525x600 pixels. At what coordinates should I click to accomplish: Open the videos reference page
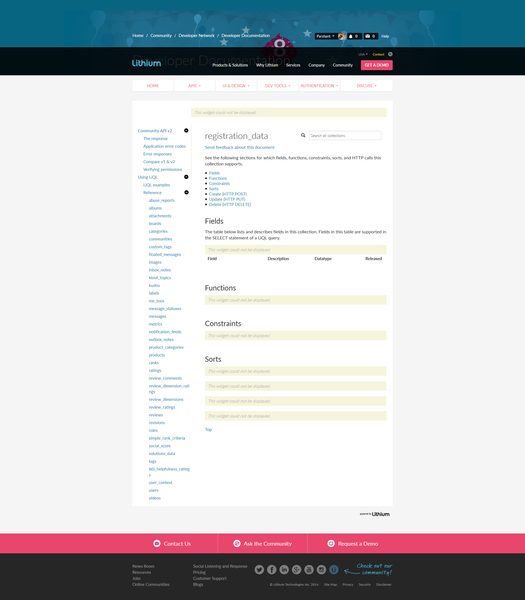(x=155, y=498)
